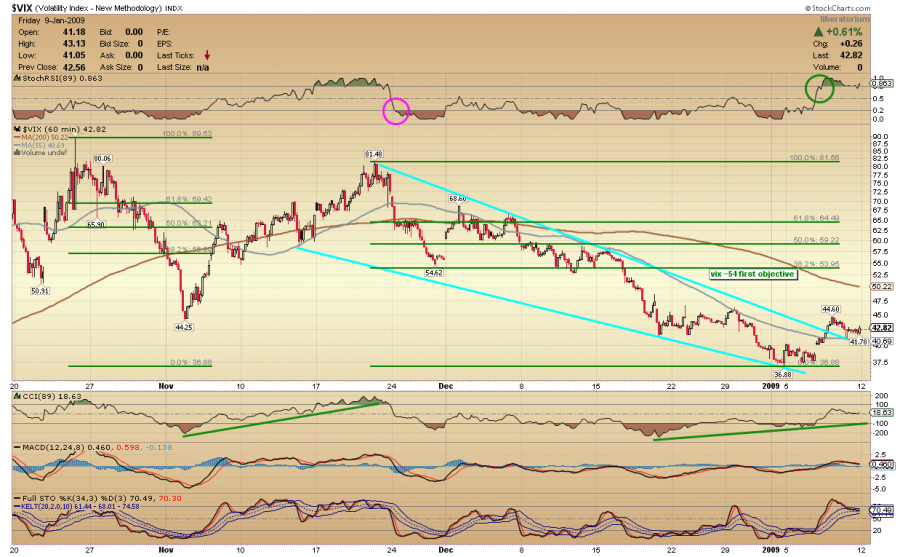Screen dimensions: 900x557
Task: Click the '100.0%: 89.53' Fibonacci label
Action: 187,134
